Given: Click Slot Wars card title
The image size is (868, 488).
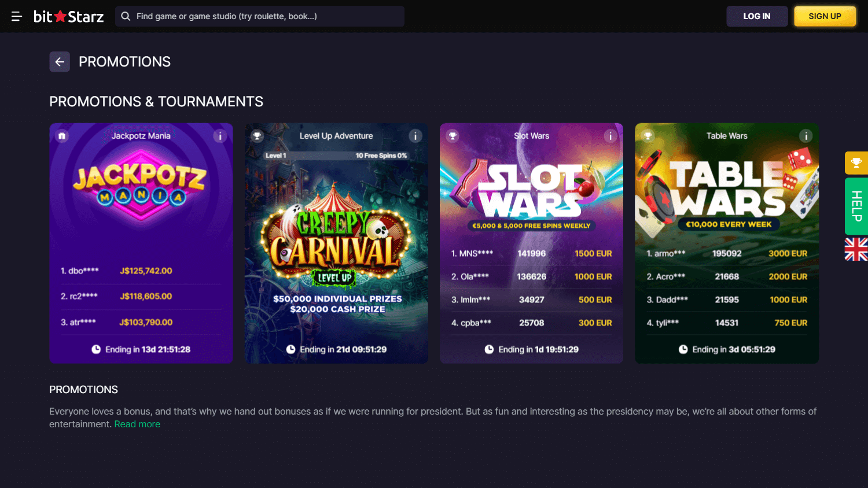Looking at the screenshot, I should (531, 136).
